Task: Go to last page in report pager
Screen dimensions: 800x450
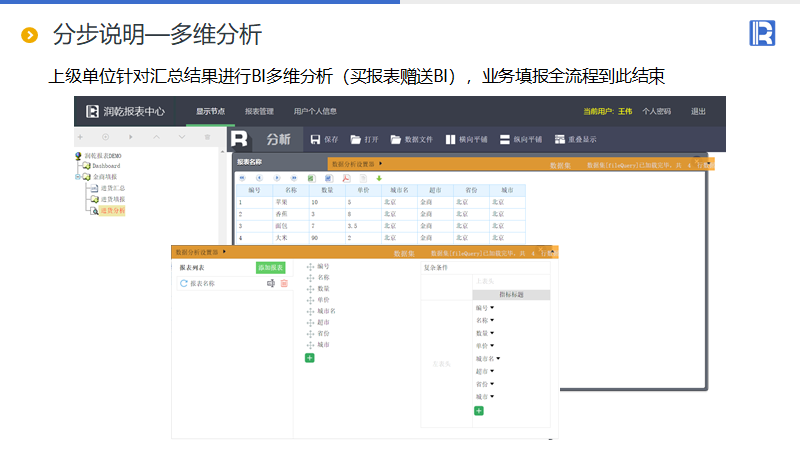Action: (x=294, y=178)
